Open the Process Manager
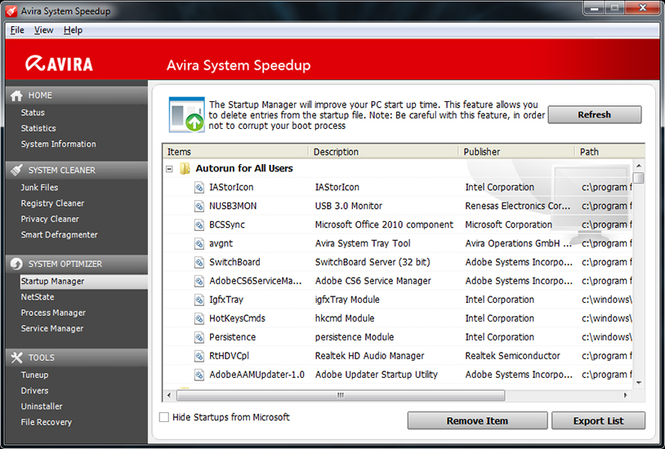Viewport: 665px width, 449px height. pyautogui.click(x=53, y=313)
